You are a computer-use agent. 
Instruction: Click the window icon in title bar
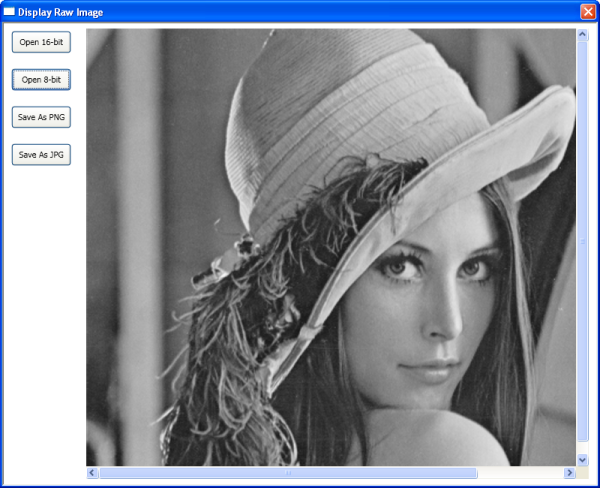[x=9, y=12]
